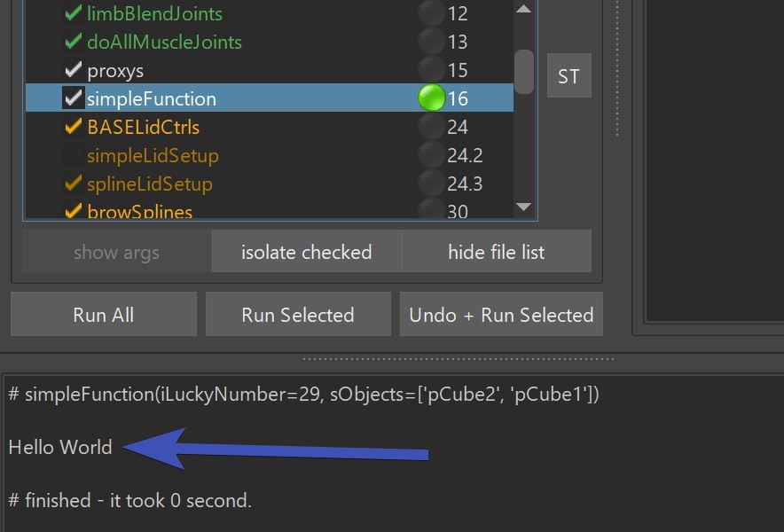Screen dimensions: 784x532
Task: Uncheck the simpleFunction checkbox
Action: (x=74, y=98)
